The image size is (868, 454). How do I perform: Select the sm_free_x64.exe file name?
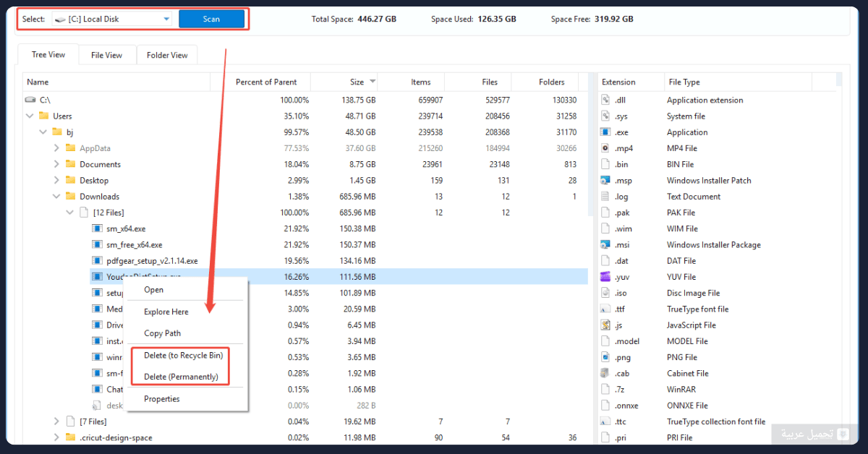tap(135, 244)
